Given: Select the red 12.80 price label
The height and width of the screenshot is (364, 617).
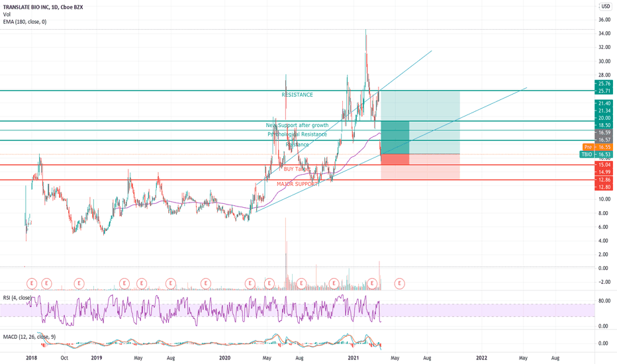Looking at the screenshot, I should click(604, 187).
